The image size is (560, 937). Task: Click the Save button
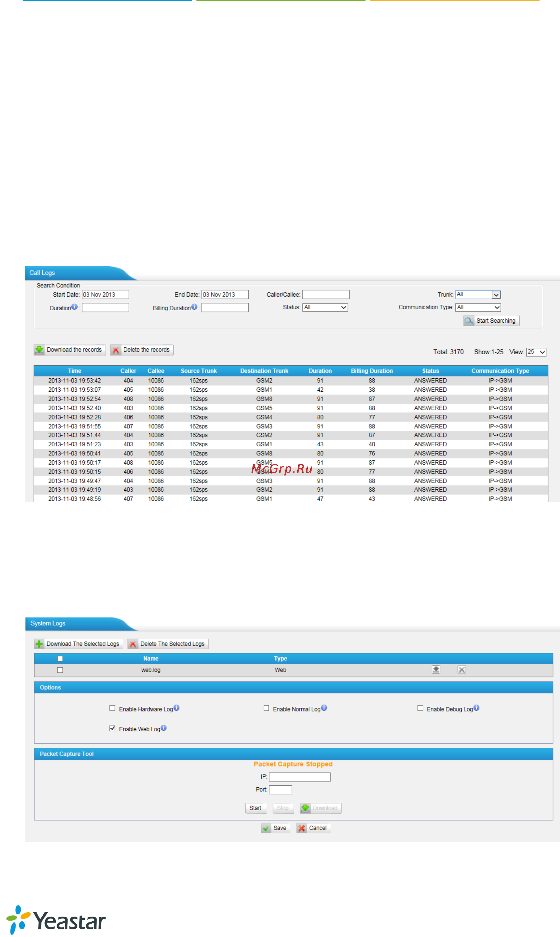pyautogui.click(x=275, y=828)
